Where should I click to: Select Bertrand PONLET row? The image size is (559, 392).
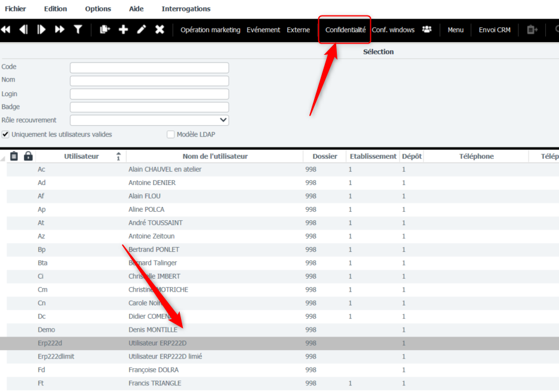tap(282, 249)
